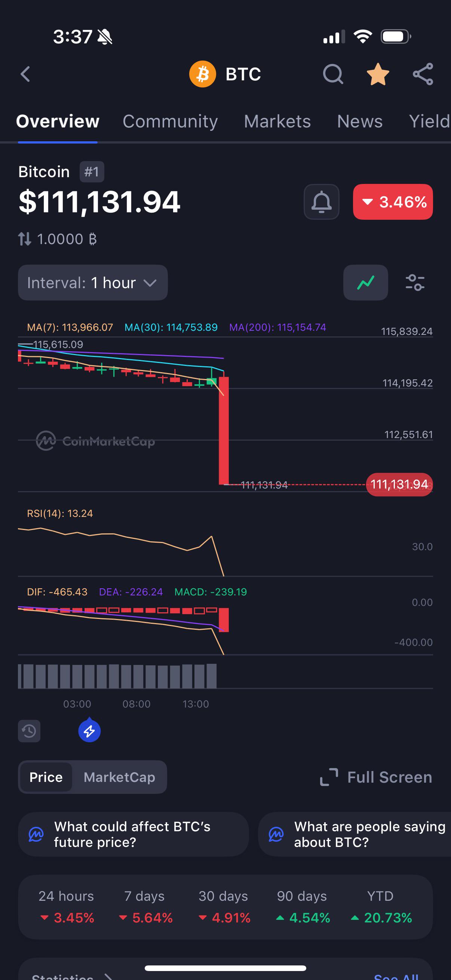Open the chart in Full Screen
This screenshot has width=451, height=980.
click(376, 777)
